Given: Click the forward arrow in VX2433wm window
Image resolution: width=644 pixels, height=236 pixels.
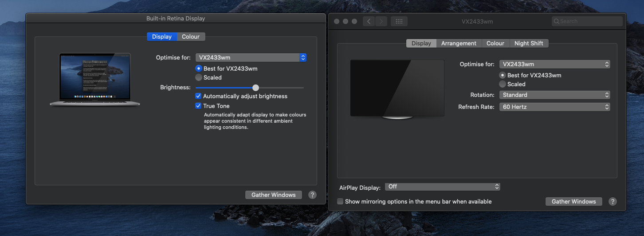Looking at the screenshot, I should (381, 21).
